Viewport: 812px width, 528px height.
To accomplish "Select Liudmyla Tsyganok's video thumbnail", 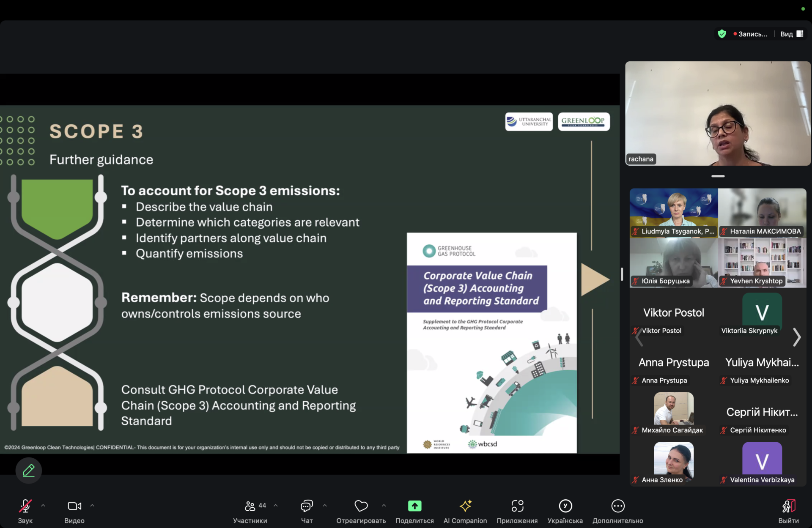I will coord(673,213).
